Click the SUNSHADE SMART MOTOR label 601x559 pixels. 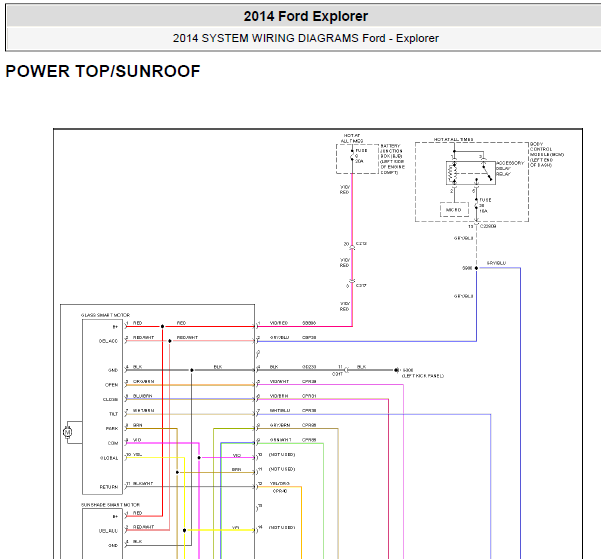tap(110, 505)
